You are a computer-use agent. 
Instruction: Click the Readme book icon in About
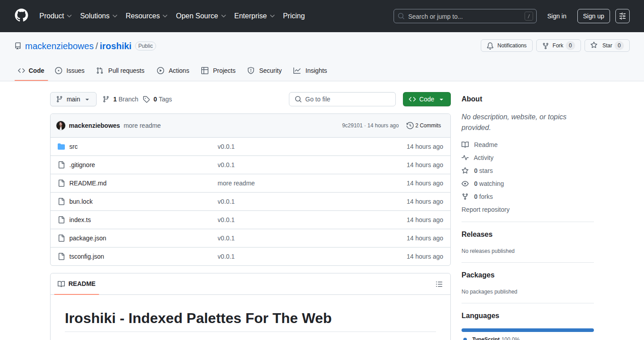pyautogui.click(x=465, y=145)
